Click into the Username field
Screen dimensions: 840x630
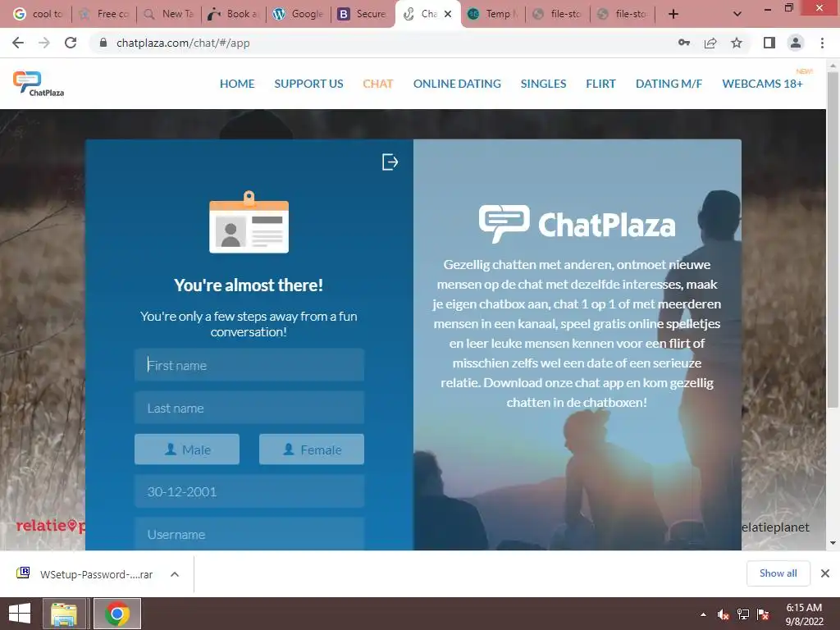point(249,533)
